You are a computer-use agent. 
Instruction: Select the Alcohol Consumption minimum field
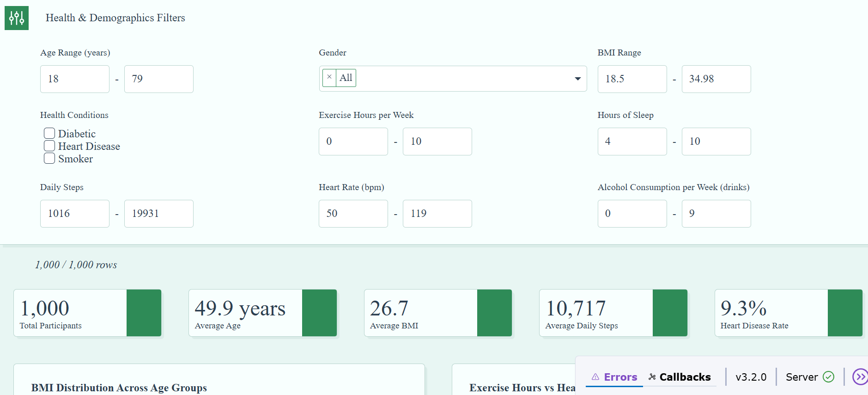pos(632,214)
